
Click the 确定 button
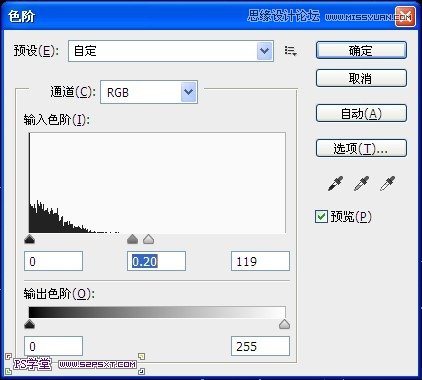point(361,50)
